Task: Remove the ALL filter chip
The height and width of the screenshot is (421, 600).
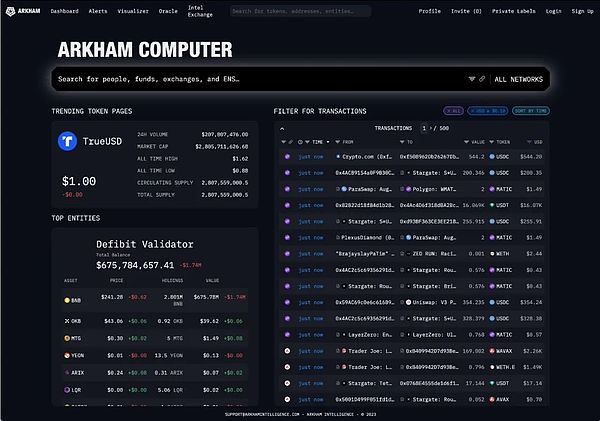Action: coord(453,111)
